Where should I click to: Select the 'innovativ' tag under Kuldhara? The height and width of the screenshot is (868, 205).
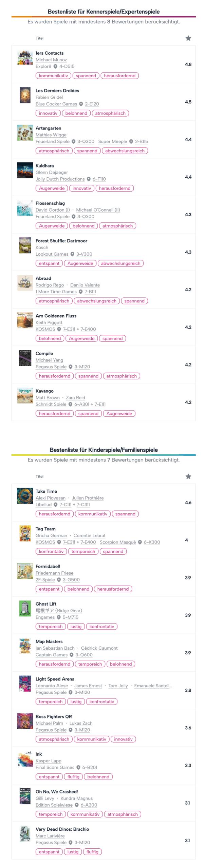coord(82,188)
